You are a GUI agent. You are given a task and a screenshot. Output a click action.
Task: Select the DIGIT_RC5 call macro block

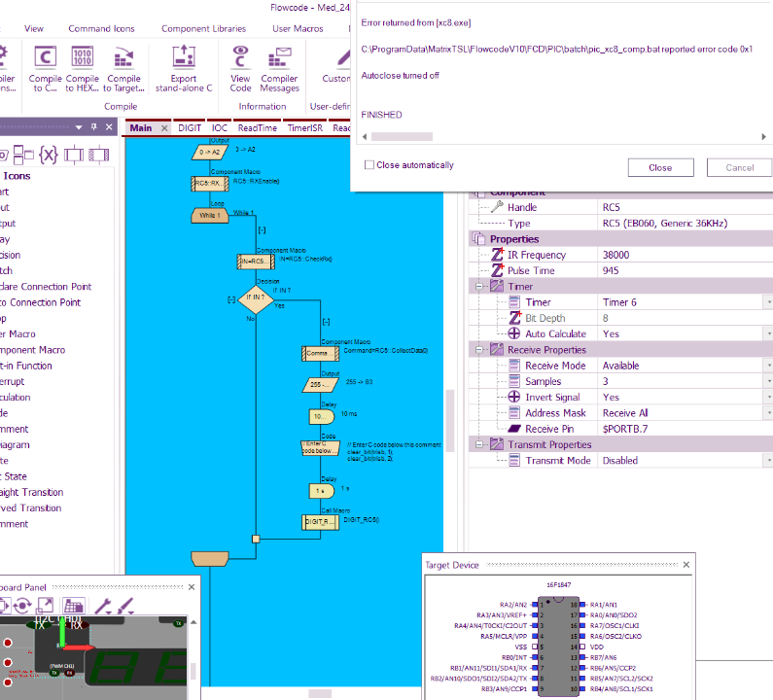click(321, 522)
